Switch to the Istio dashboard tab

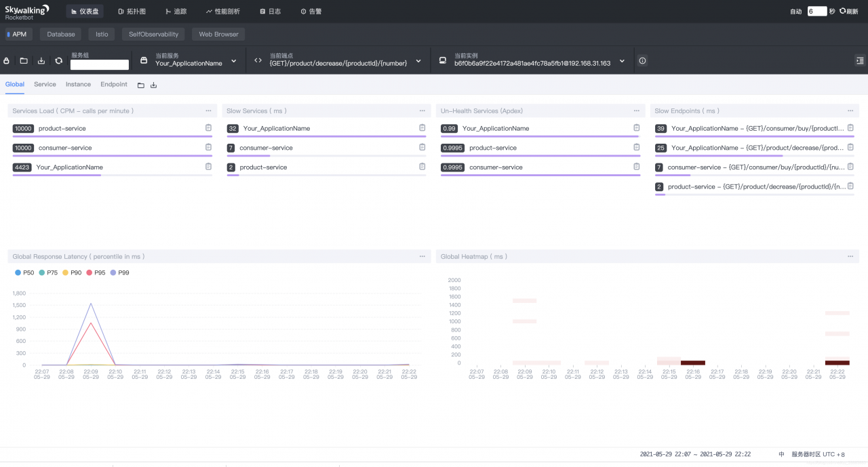(102, 34)
